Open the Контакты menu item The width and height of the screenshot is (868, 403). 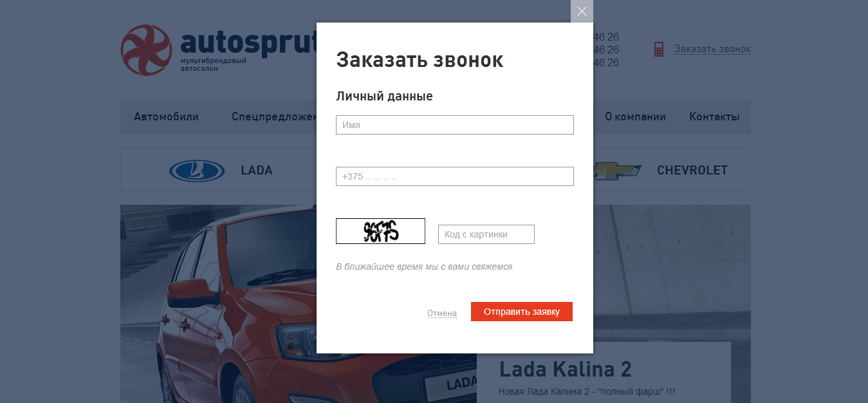click(714, 117)
